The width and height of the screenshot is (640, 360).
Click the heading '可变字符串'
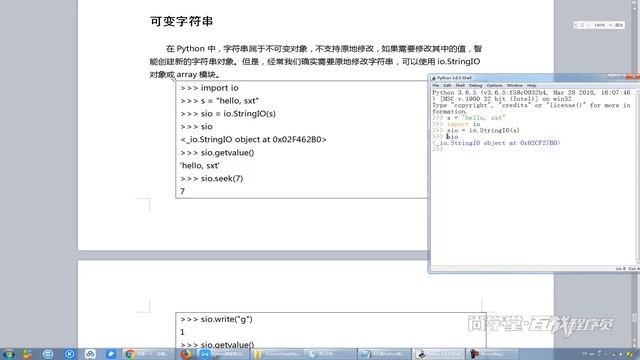coord(181,21)
